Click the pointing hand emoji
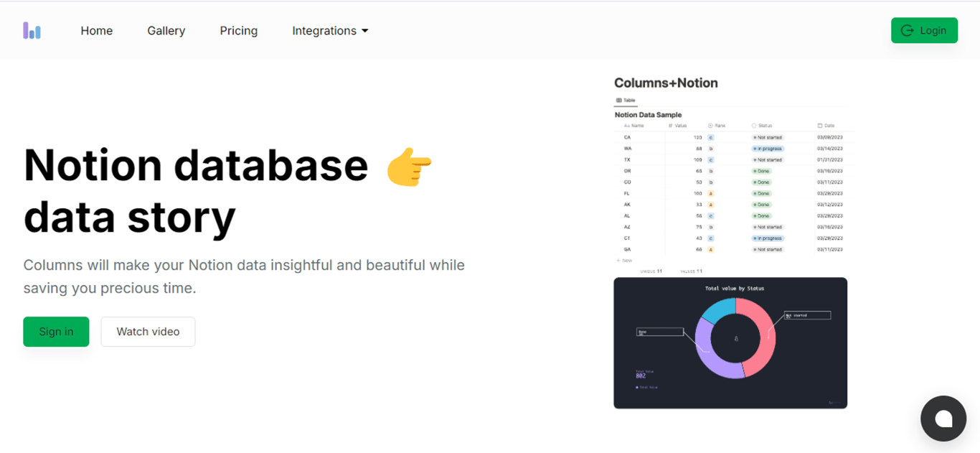 [x=409, y=167]
